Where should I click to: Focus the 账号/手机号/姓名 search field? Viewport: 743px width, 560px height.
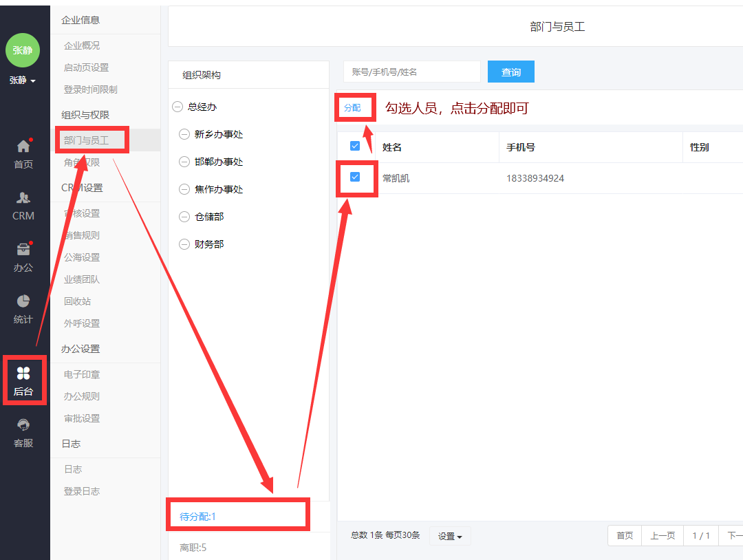click(412, 72)
